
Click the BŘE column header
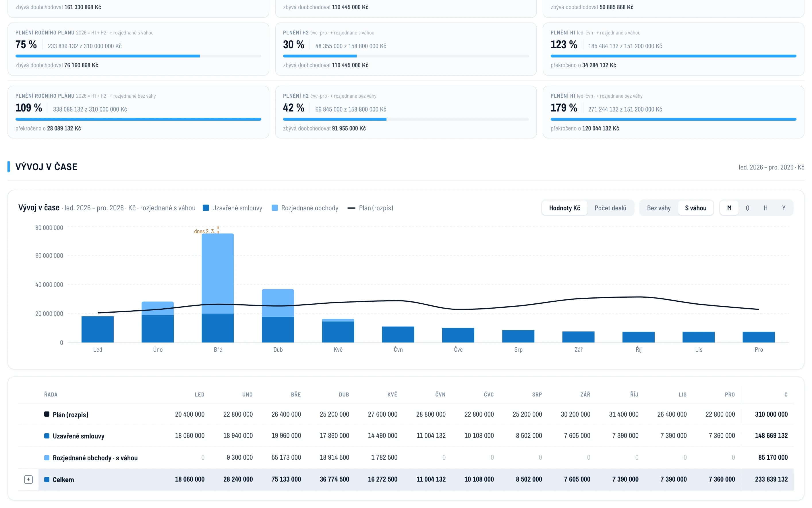tap(296, 395)
